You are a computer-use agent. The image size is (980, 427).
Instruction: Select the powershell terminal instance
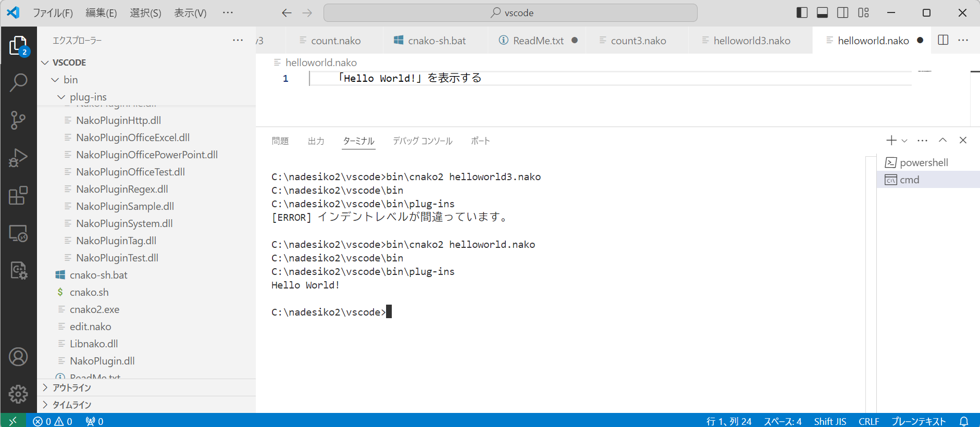point(928,162)
